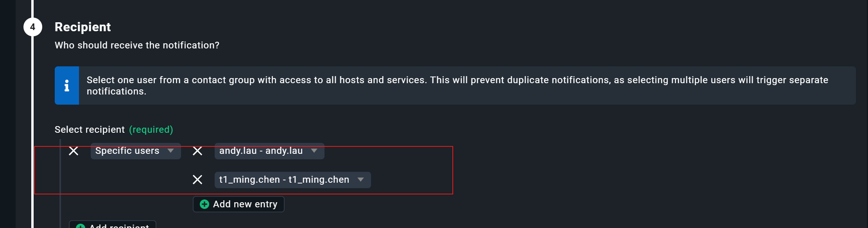Select the step 4 circle marker
Screen dimensions: 868x228
(x=33, y=27)
